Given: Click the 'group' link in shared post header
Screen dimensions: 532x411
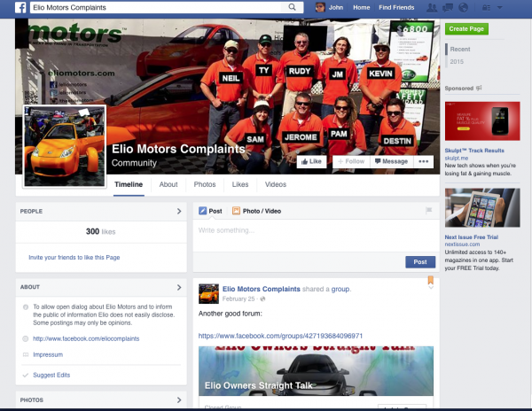Looking at the screenshot, I should (x=340, y=289).
